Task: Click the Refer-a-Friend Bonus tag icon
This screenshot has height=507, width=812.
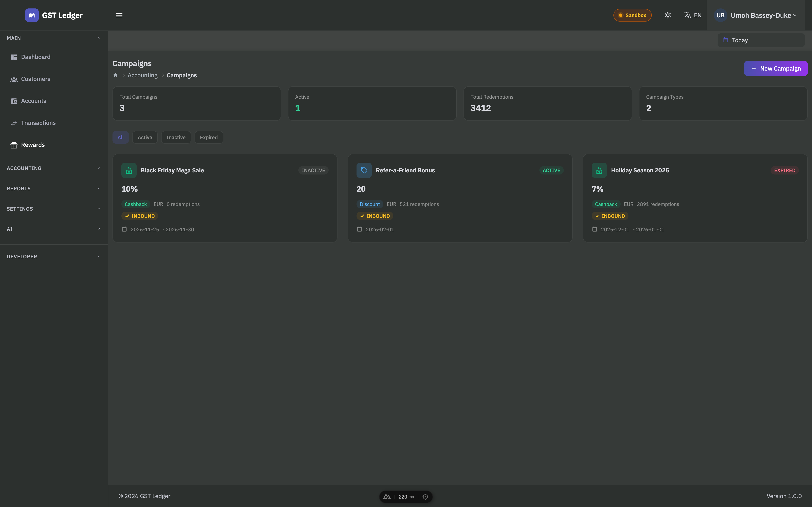Action: click(364, 170)
